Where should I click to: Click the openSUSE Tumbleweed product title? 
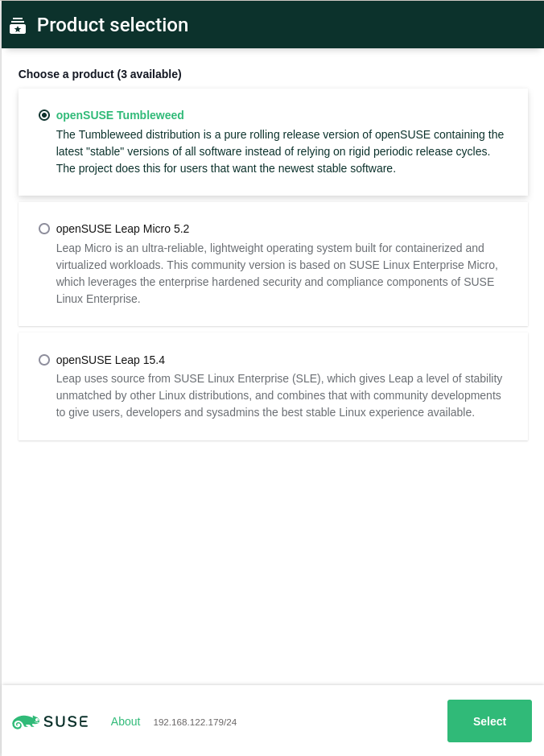click(x=120, y=115)
